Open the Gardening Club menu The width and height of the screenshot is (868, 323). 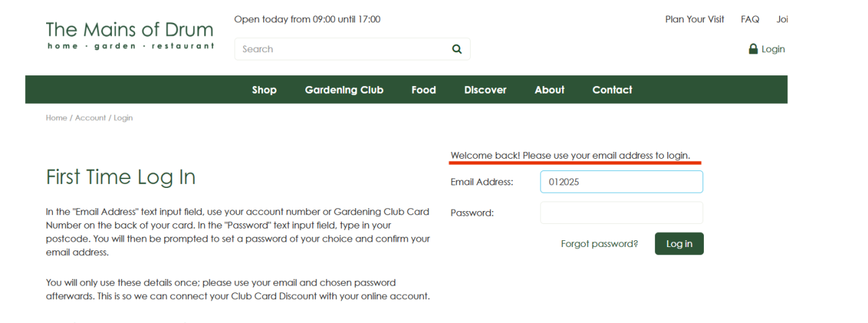coord(344,90)
